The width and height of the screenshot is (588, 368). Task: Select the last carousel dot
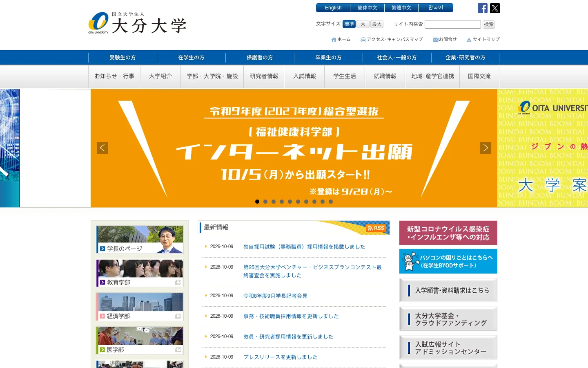pyautogui.click(x=331, y=202)
